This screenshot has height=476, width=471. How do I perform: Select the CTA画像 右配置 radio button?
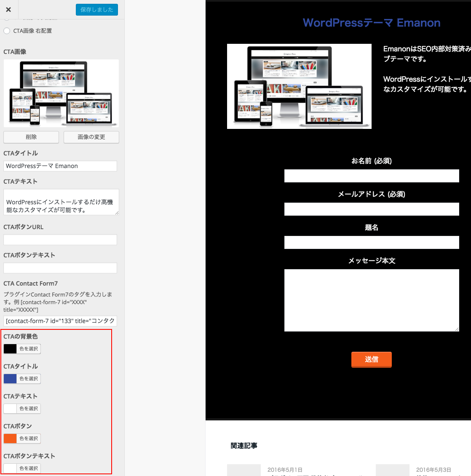[x=7, y=31]
